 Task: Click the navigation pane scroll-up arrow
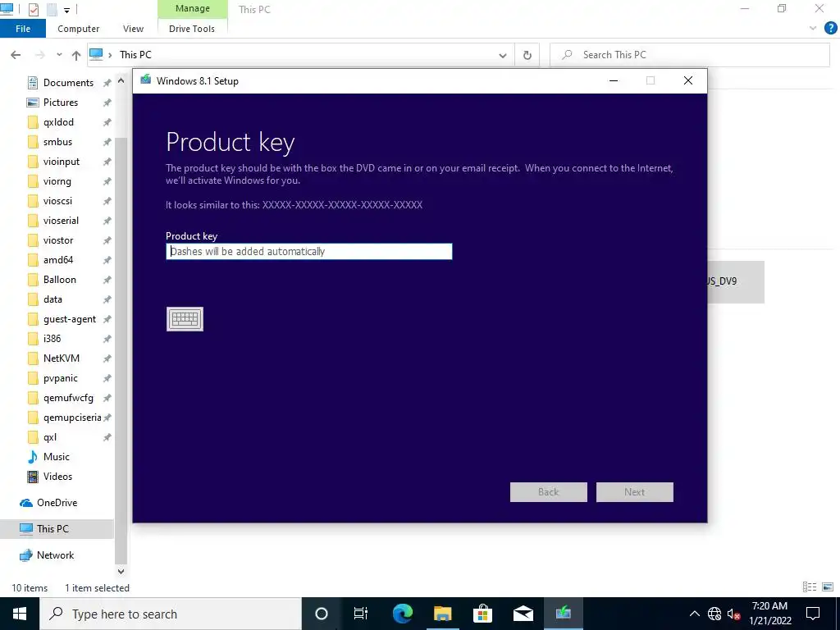(121, 81)
